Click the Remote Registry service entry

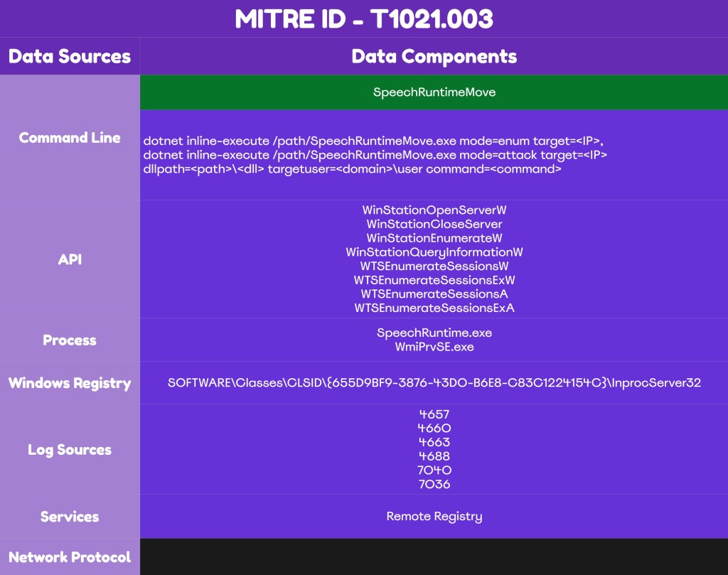click(434, 517)
